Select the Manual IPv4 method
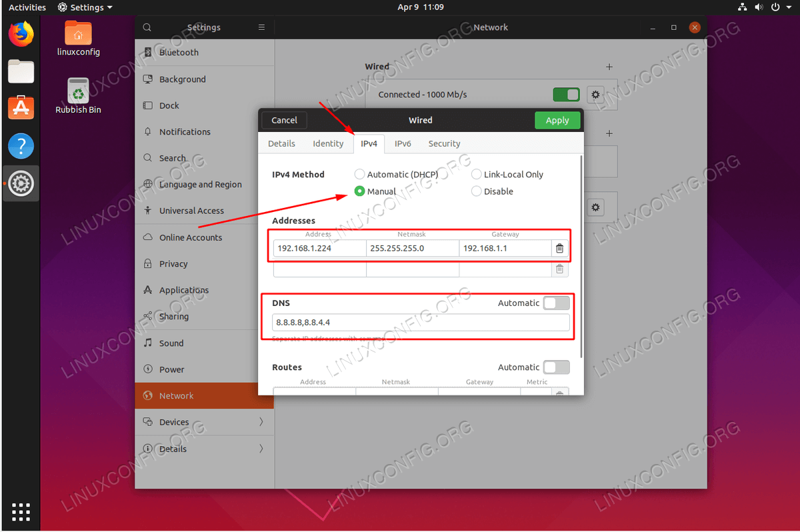This screenshot has height=532, width=800. coord(359,191)
